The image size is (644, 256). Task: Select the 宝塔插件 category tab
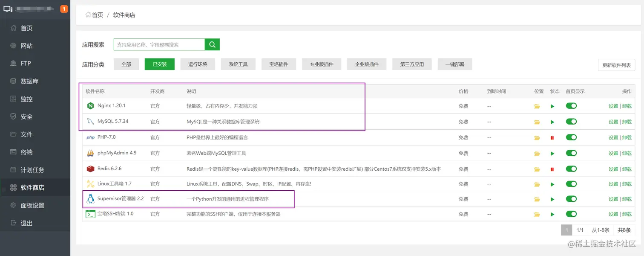(279, 64)
